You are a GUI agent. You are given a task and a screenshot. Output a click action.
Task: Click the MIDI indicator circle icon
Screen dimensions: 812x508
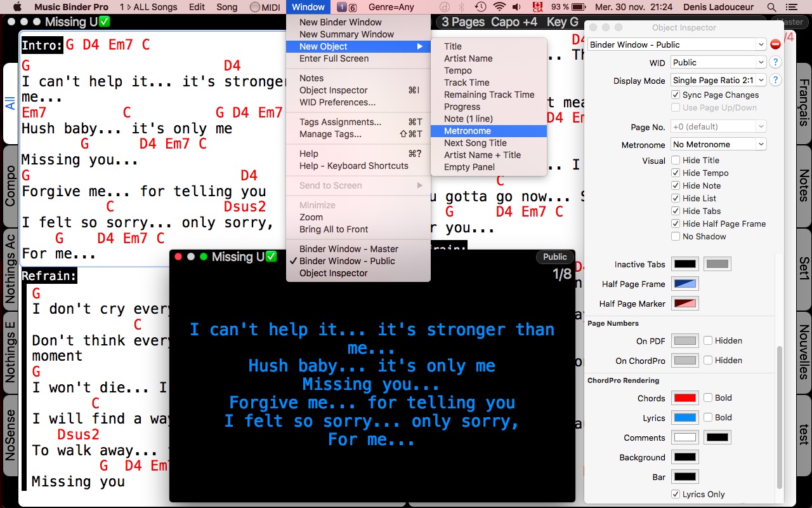point(254,8)
